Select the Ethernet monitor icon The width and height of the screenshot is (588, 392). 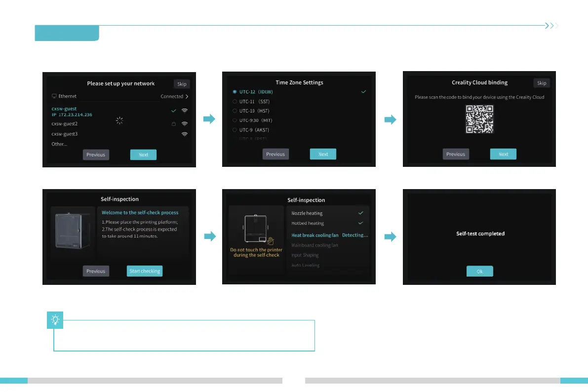tap(54, 96)
